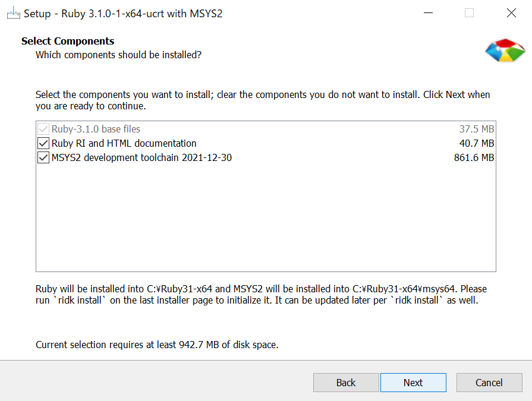Go to the previous page with Back
Image resolution: width=532 pixels, height=401 pixels.
pos(346,383)
